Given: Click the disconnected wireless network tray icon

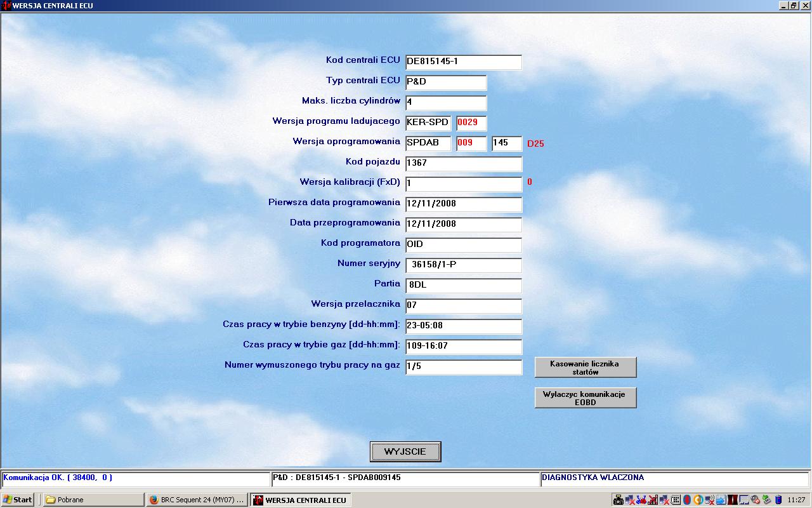Looking at the screenshot, I should tap(709, 500).
